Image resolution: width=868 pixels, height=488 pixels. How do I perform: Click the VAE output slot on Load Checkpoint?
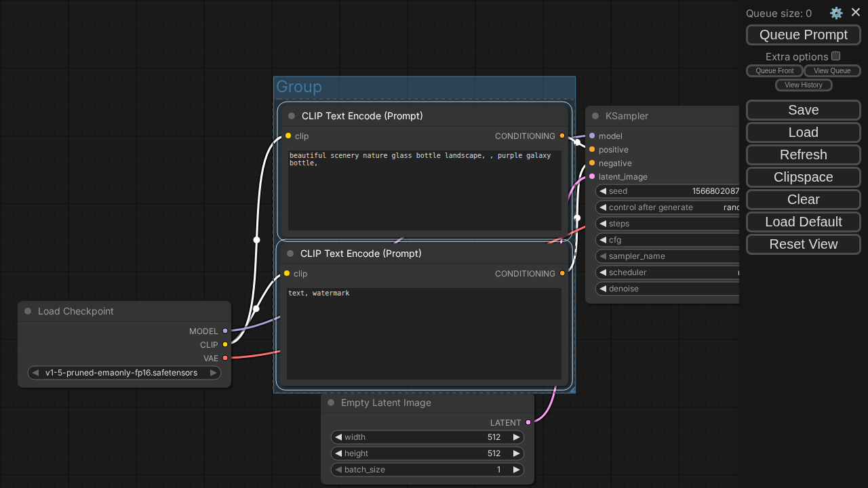tap(225, 358)
